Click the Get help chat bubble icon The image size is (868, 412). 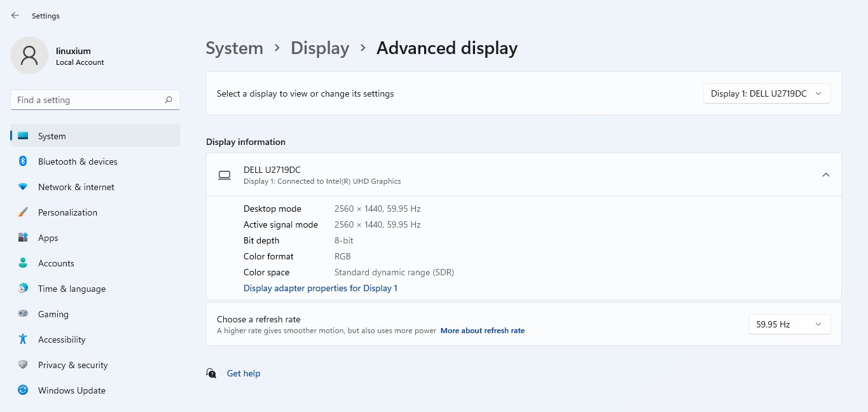[x=212, y=373]
